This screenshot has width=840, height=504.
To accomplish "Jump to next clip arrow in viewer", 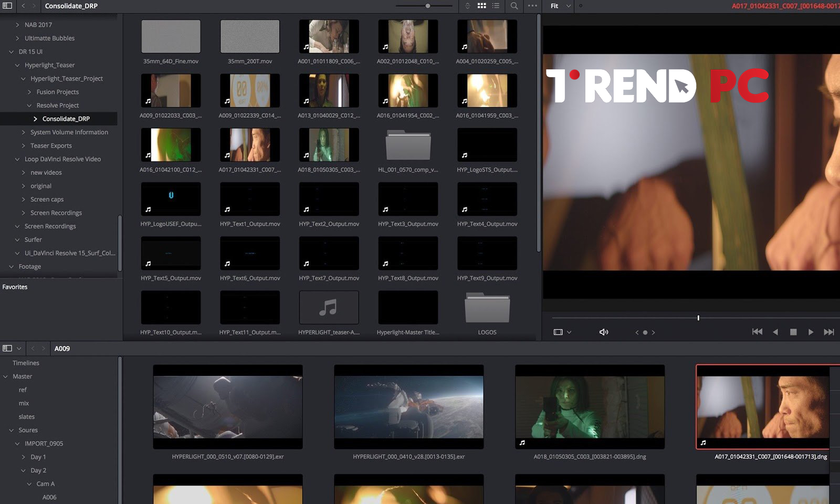I will [x=653, y=332].
